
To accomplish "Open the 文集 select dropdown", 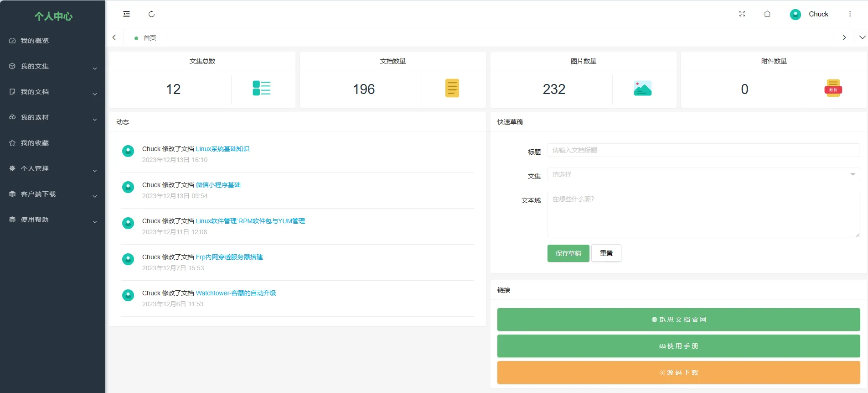I will click(703, 174).
